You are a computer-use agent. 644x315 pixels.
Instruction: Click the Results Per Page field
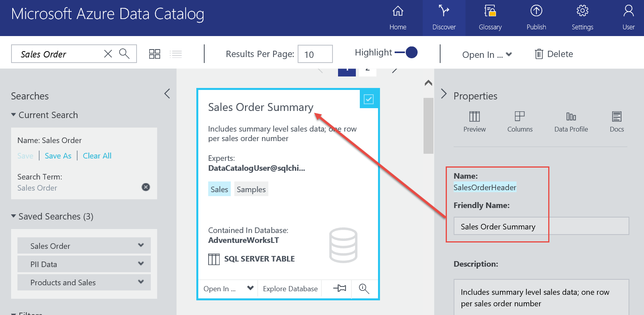point(315,54)
